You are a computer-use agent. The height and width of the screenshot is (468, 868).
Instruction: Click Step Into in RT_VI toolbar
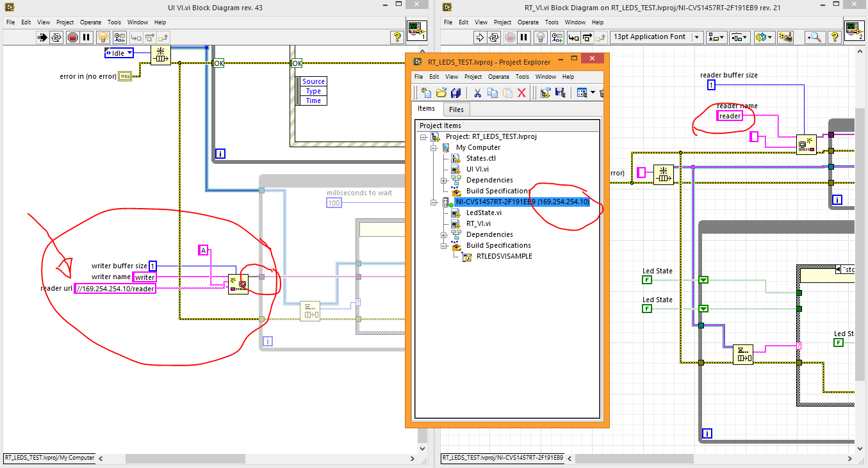573,37
